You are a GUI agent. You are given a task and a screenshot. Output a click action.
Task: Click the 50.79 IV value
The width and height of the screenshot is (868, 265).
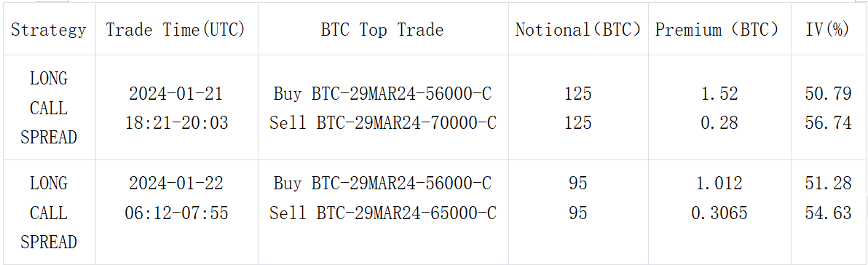pos(828,94)
